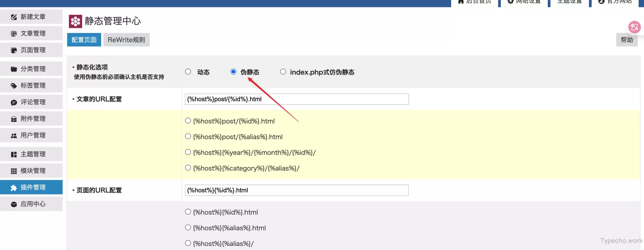Select the 伪静态 radio option

point(233,72)
